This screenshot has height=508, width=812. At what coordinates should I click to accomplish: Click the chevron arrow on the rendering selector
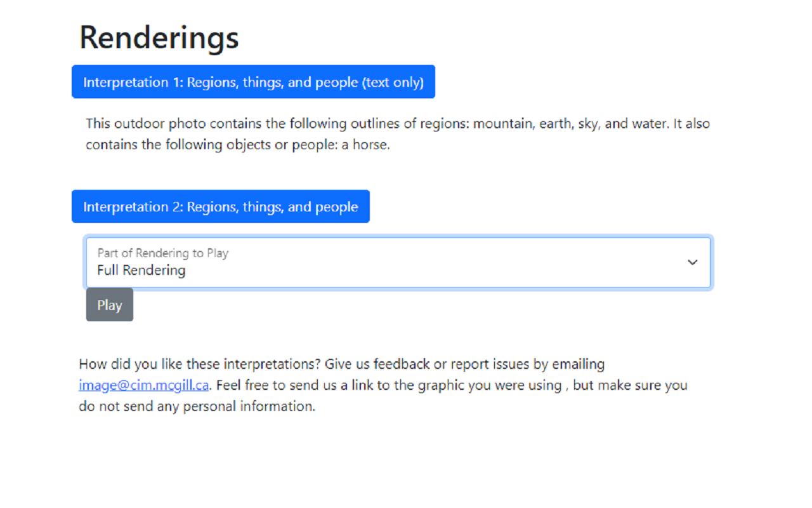(693, 262)
